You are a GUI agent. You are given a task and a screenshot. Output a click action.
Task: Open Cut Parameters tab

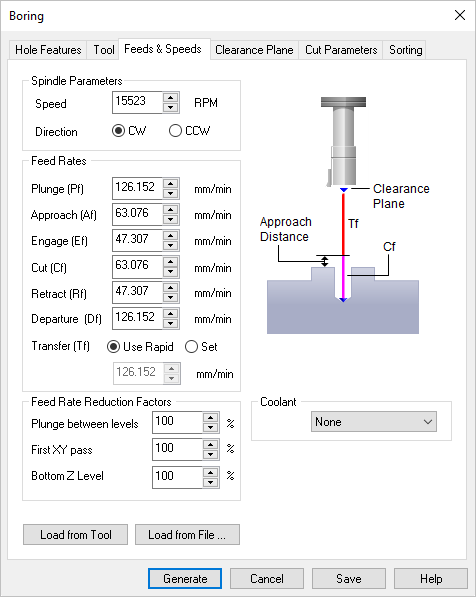click(341, 50)
